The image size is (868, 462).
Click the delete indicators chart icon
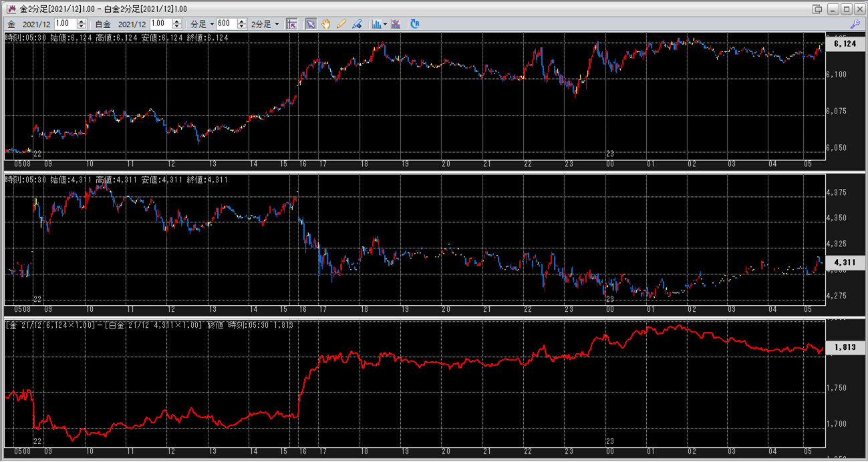(396, 23)
